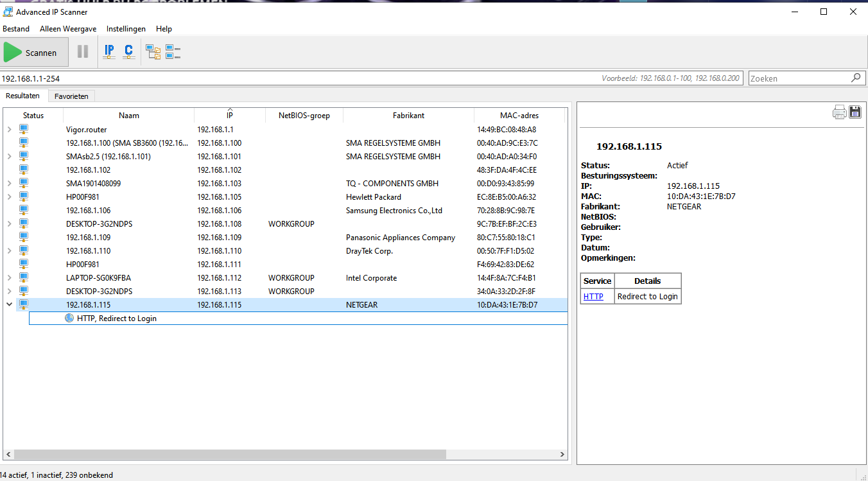This screenshot has height=481, width=868.
Task: Click the expand all results icon
Action: [x=153, y=52]
